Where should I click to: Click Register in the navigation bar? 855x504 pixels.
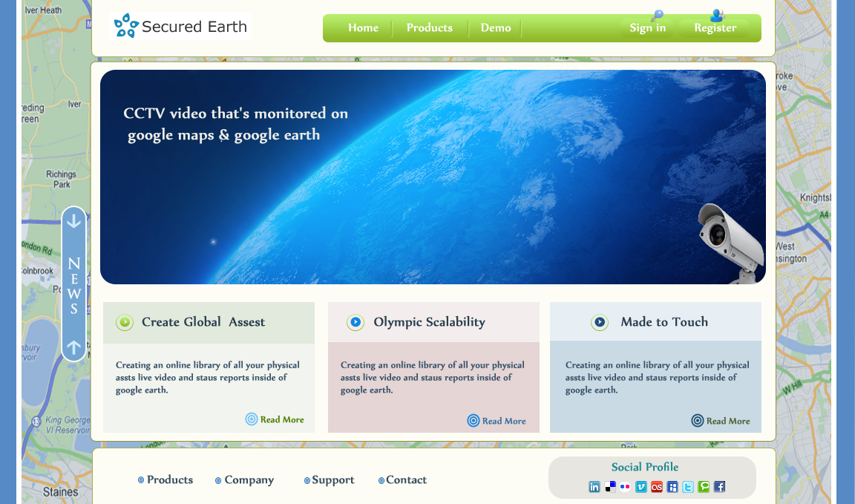coord(715,27)
